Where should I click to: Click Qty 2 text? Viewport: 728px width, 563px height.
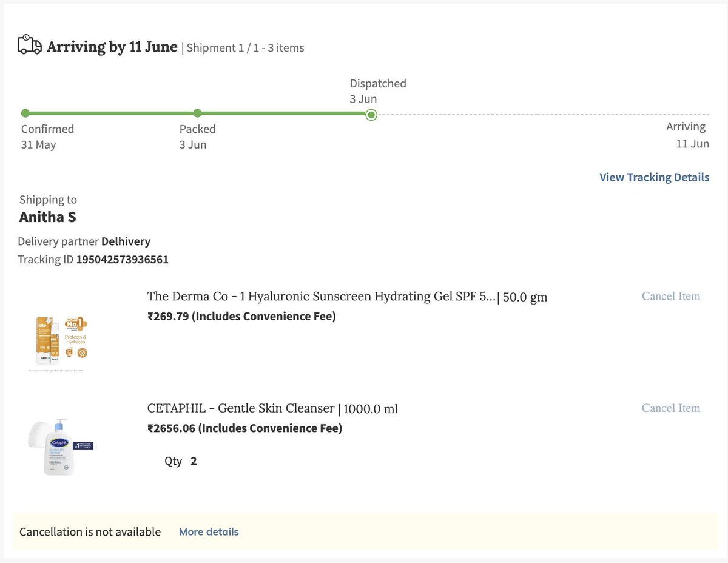pos(181,461)
